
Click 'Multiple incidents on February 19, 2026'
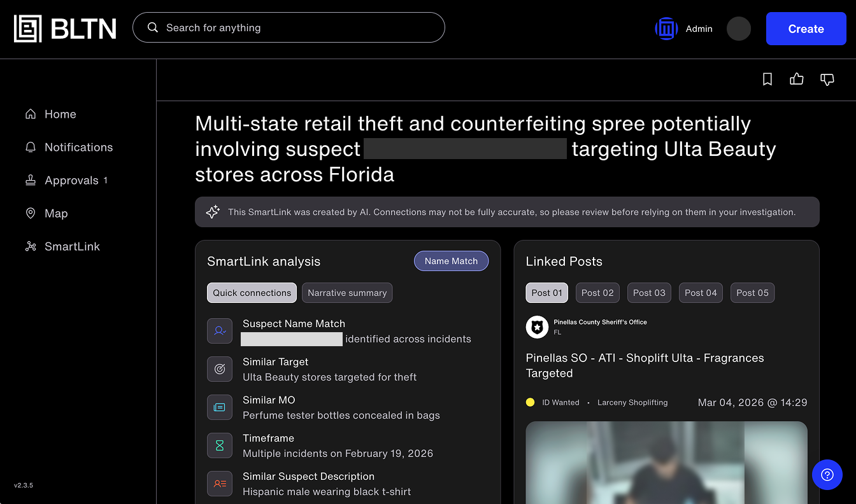tap(338, 453)
